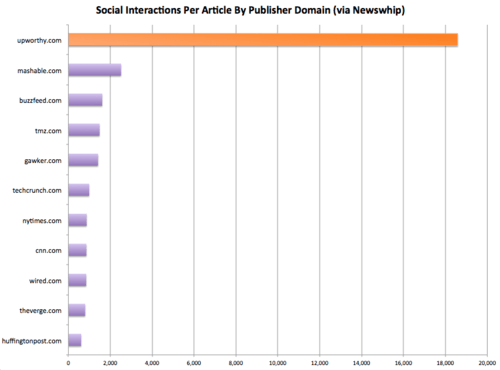Select the 20,000 axis tick label
Viewport: 500px width, 370px height.
pos(487,363)
